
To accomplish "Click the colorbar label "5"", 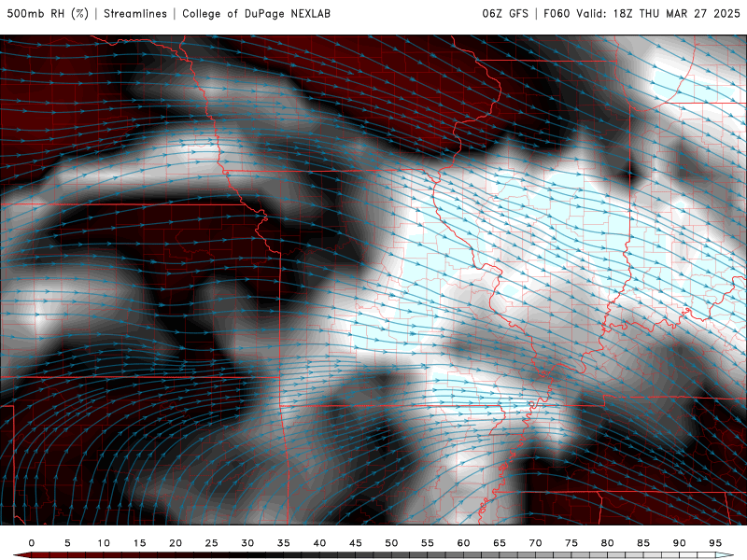I will point(67,543).
